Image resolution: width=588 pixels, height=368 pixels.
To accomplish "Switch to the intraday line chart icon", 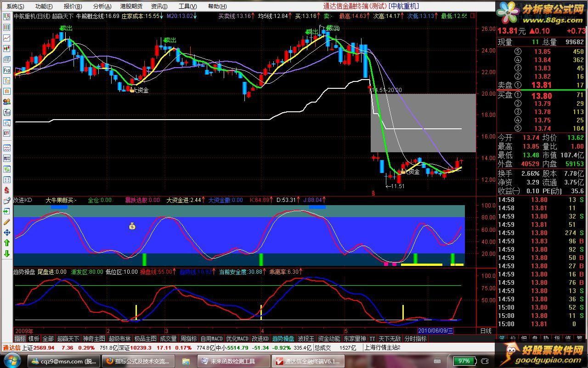I will click(7, 38).
